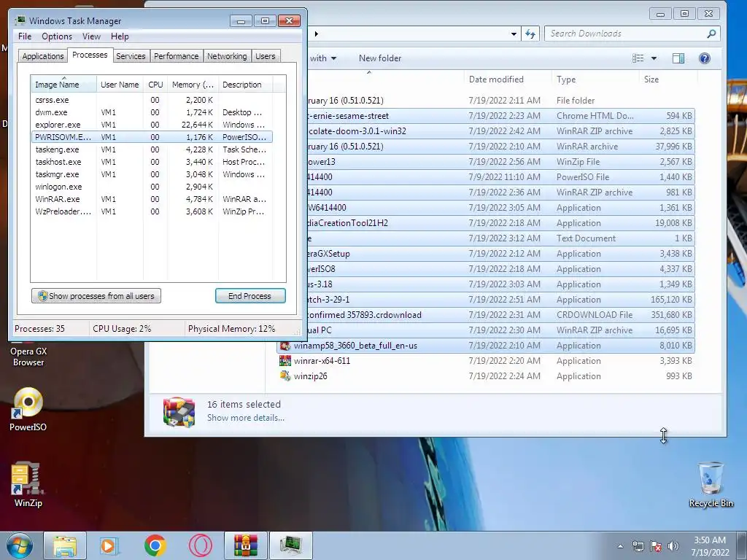Viewport: 747px width, 560px height.
Task: Open view options dropdown arrow in Explorer
Action: click(654, 58)
